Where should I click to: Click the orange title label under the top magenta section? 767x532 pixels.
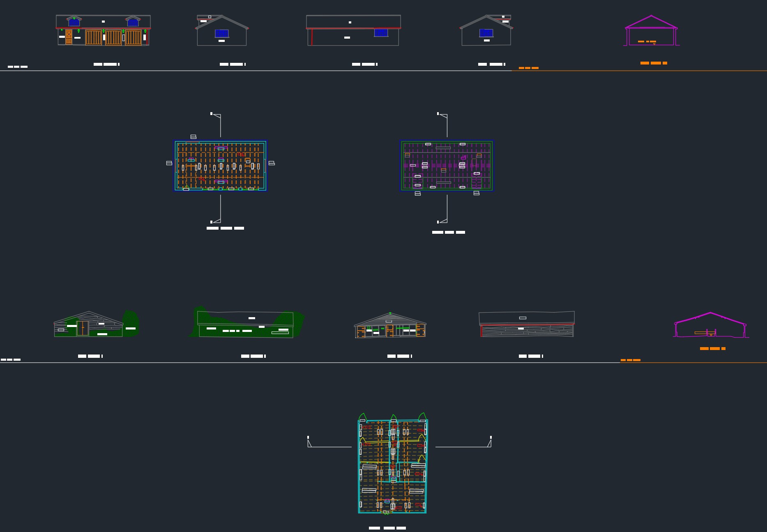654,63
